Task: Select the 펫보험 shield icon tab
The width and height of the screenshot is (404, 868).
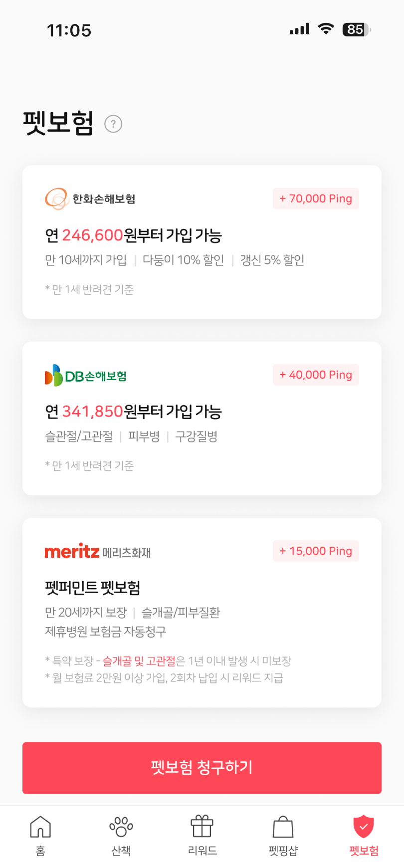Action: tap(364, 827)
